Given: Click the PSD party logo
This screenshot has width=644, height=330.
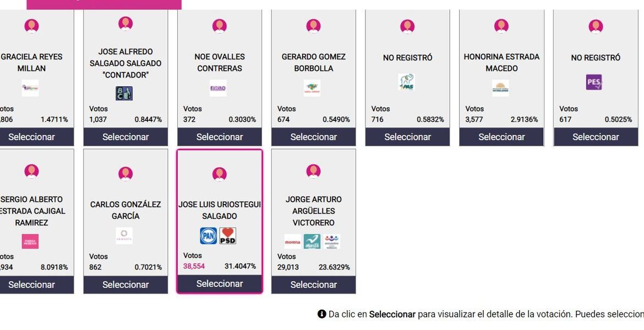Looking at the screenshot, I should pos(228,236).
